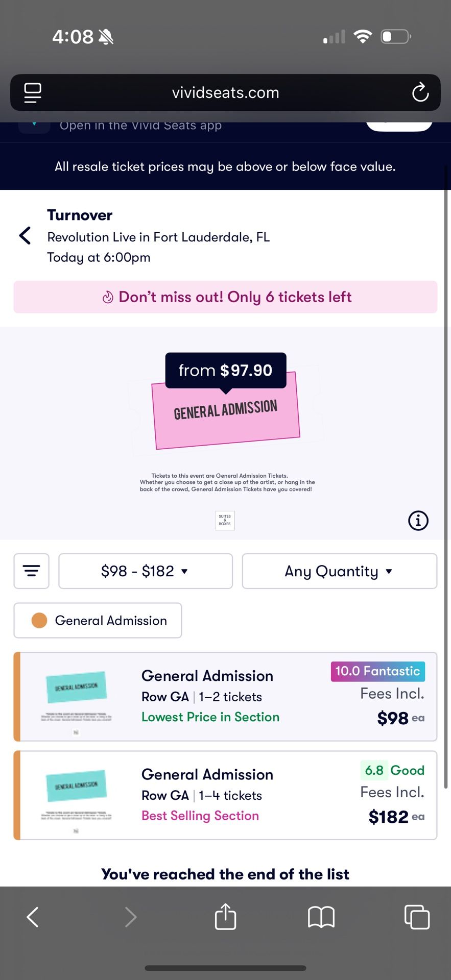Tap the Safari page reload icon

pos(420,92)
